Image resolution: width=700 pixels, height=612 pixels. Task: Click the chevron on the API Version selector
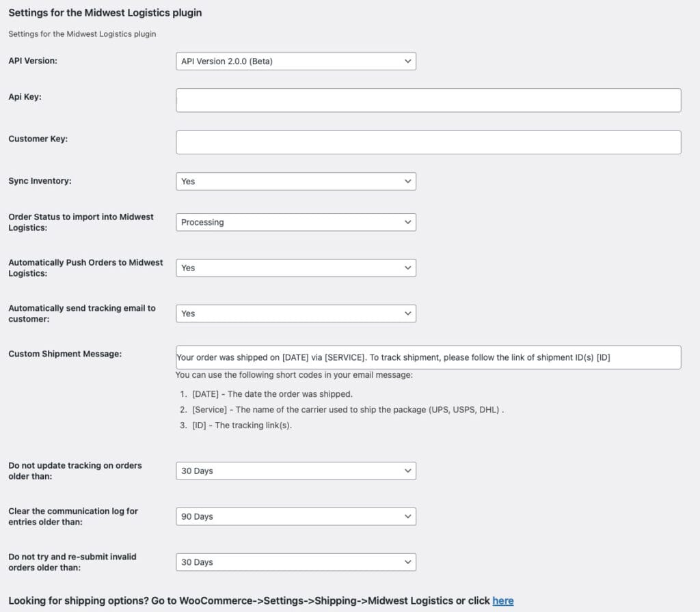pos(407,61)
